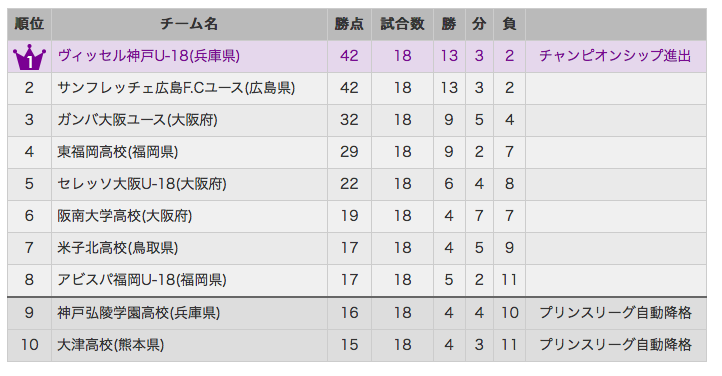722x376 pixels.
Task: Click the 試合数 column header
Action: click(x=402, y=24)
